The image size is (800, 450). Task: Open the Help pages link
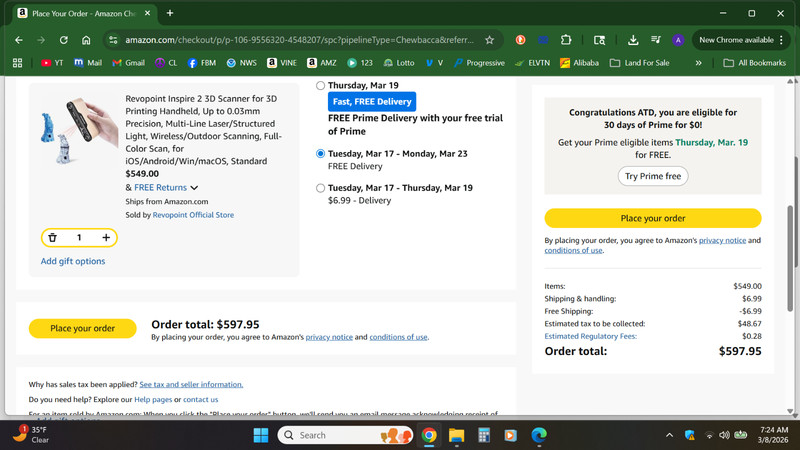[153, 399]
